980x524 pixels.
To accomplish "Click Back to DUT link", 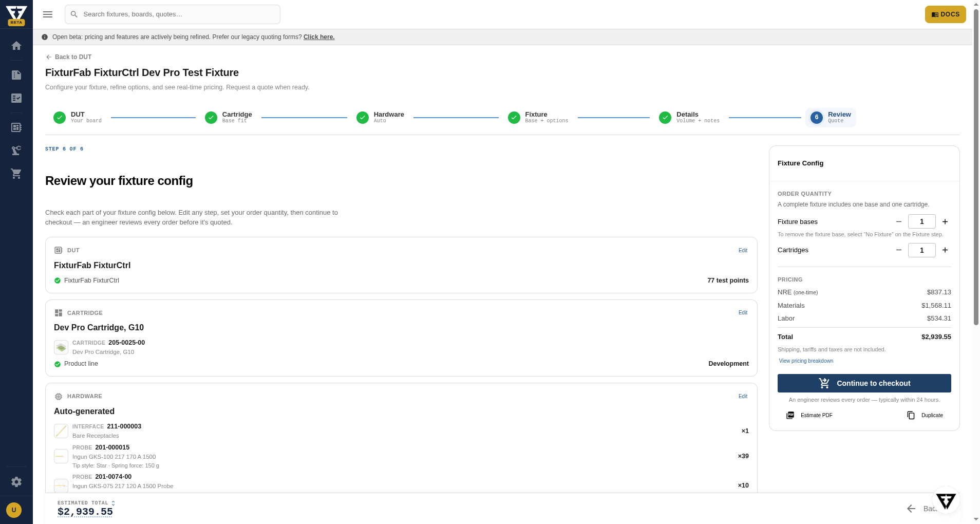I will coord(68,57).
